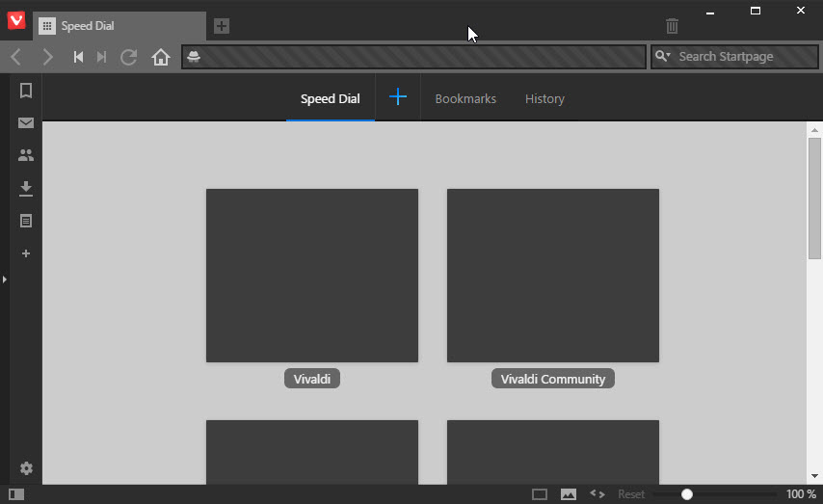This screenshot has width=823, height=504.
Task: Open the settings gear
Action: [x=26, y=468]
